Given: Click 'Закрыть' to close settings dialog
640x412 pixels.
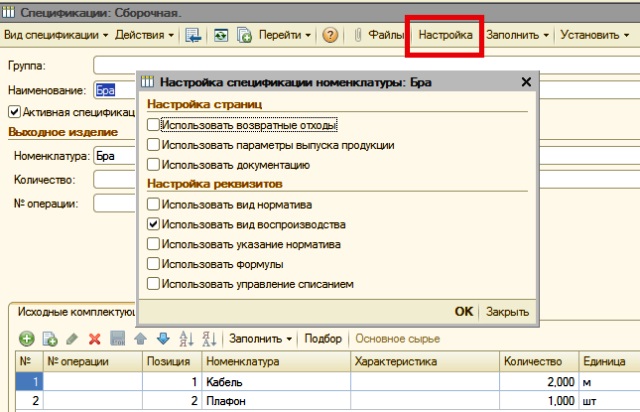Looking at the screenshot, I should pyautogui.click(x=507, y=311).
